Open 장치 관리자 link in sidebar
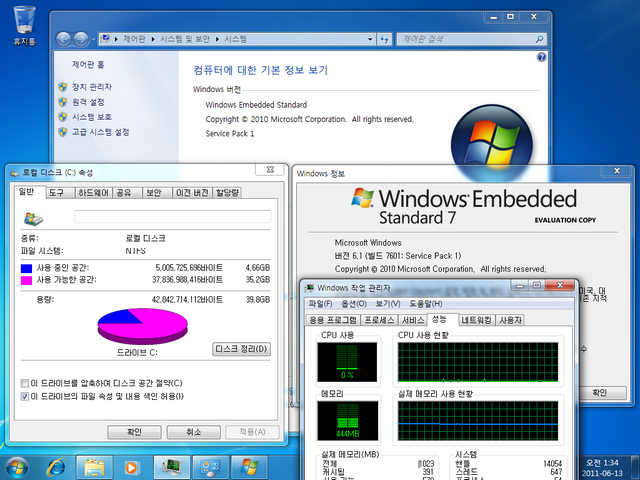Image resolution: width=640 pixels, height=480 pixels. point(92,87)
